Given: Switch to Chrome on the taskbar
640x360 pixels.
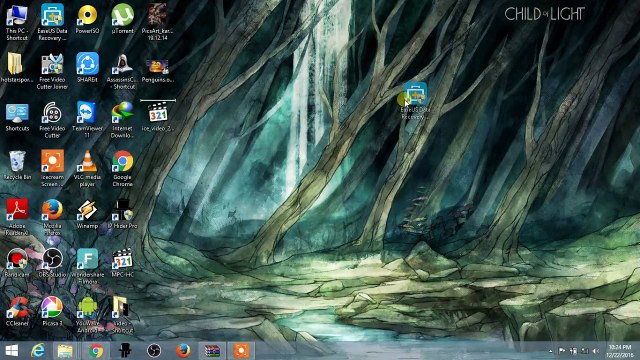Looking at the screenshot, I should coord(96,351).
